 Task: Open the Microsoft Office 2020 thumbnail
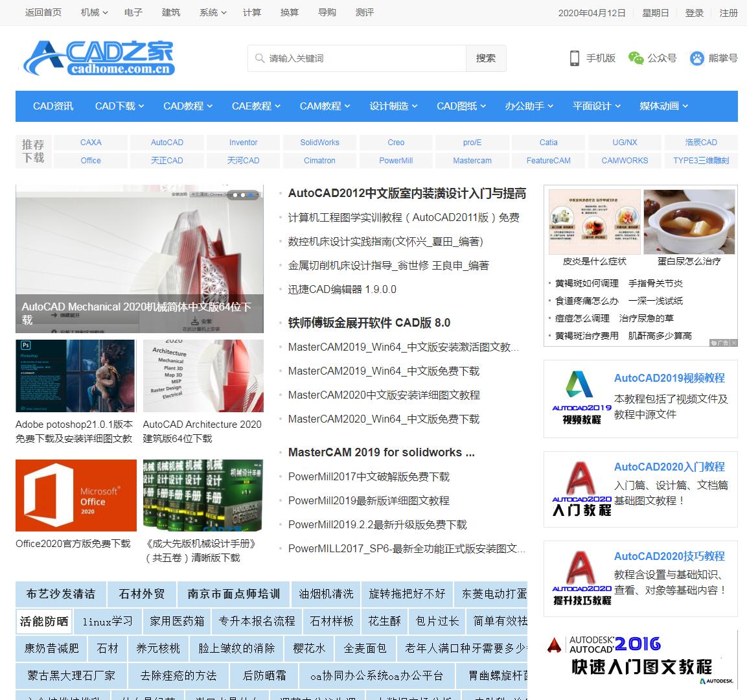[76, 495]
